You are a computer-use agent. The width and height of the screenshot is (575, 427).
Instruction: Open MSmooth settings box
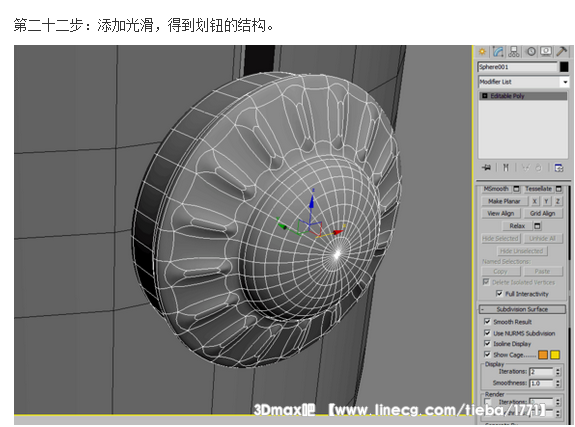[516, 189]
